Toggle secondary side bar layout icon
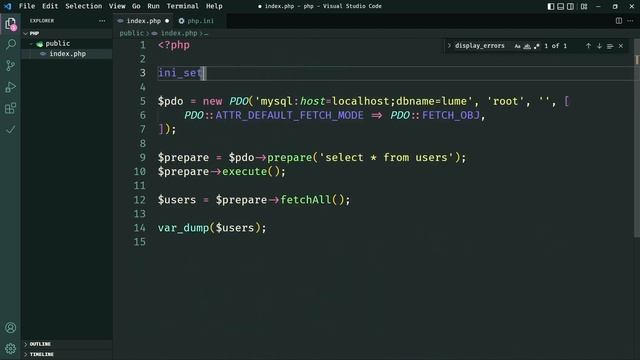This screenshot has height=360, width=640. [x=570, y=6]
